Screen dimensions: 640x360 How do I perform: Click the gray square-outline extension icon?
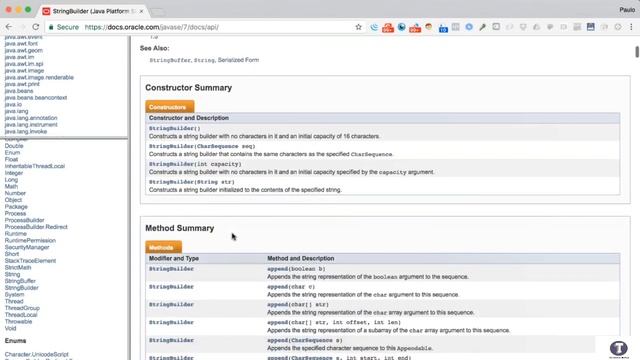(x=496, y=27)
